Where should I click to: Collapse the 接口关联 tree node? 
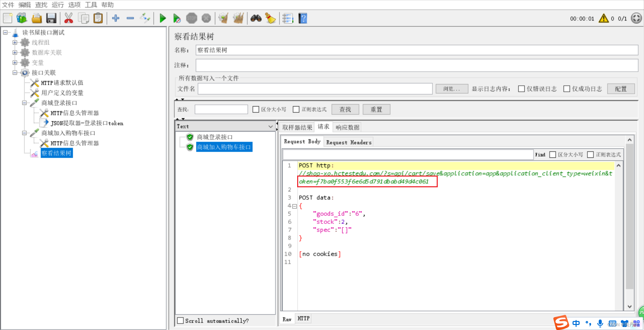[x=15, y=73]
